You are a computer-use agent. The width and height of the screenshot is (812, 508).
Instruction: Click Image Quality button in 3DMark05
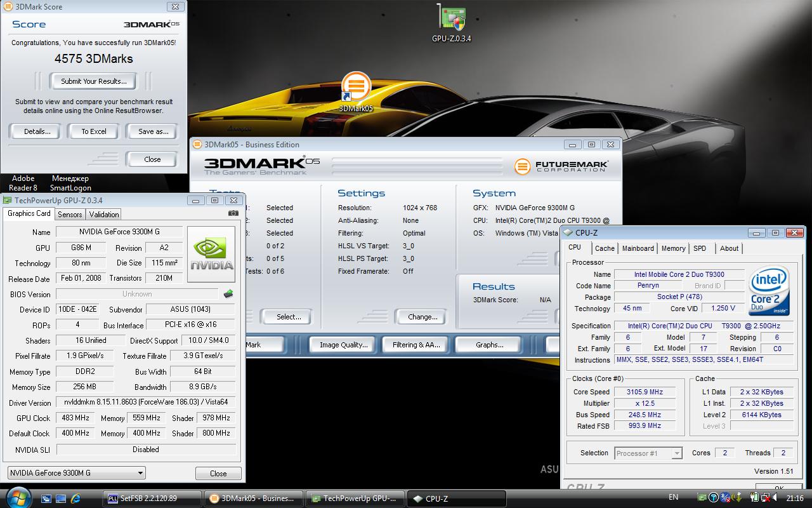coord(343,345)
